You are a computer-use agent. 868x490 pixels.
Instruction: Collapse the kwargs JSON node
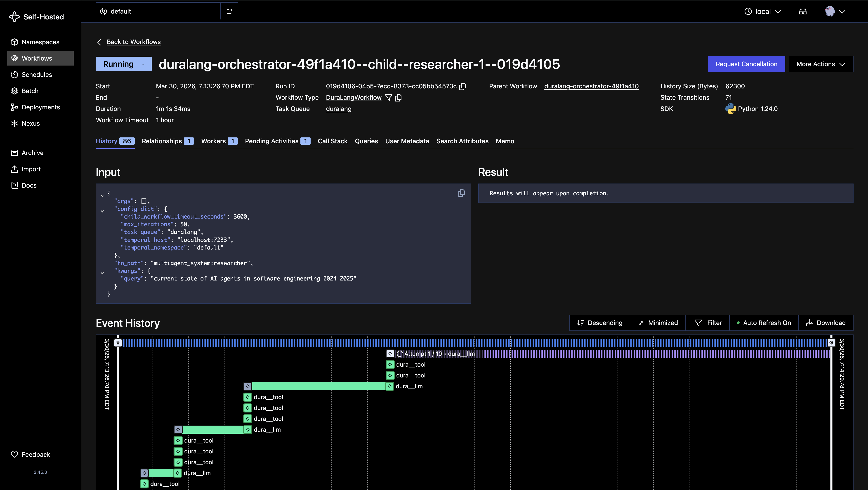click(102, 273)
